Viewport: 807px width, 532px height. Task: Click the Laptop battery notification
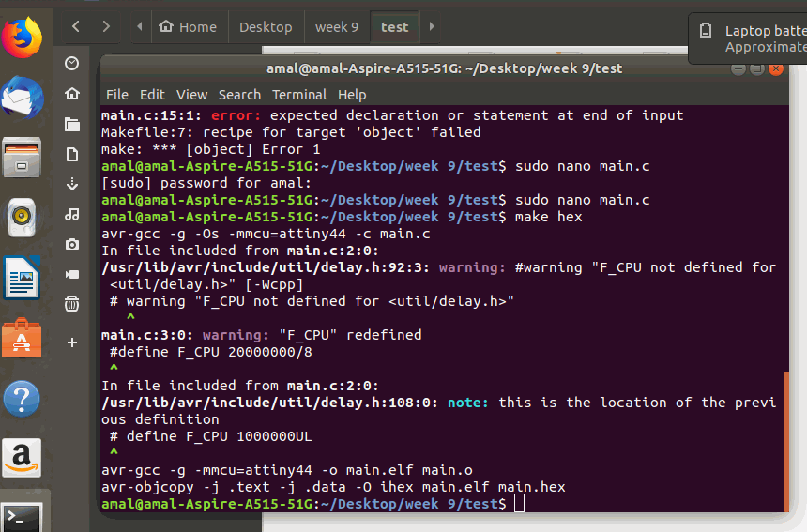tap(748, 38)
